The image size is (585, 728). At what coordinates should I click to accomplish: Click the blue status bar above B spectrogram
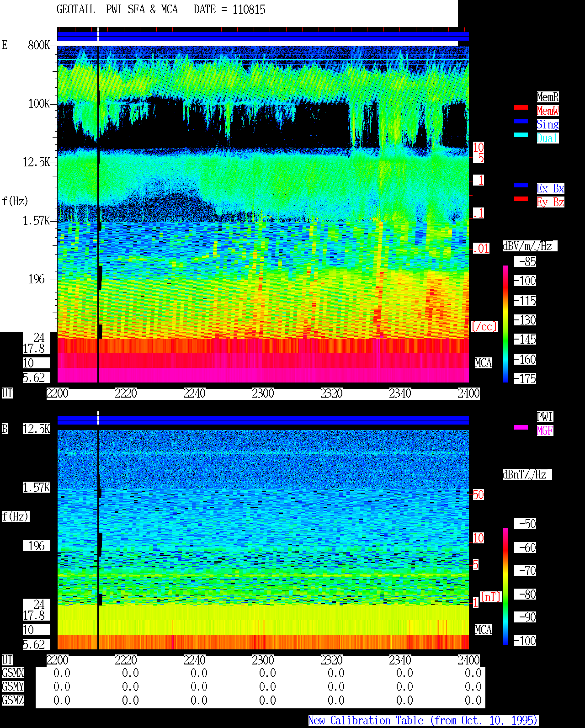pos(263,420)
